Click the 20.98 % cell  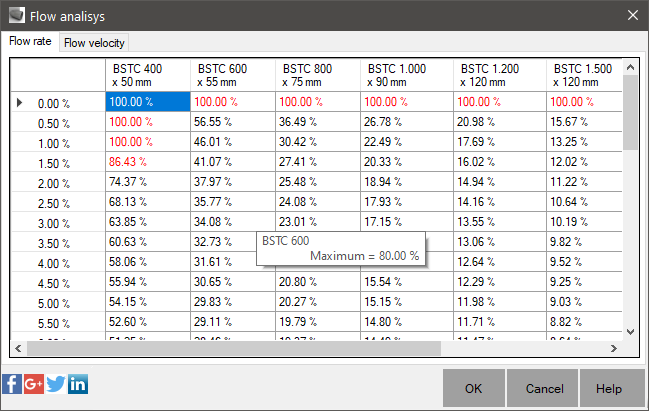tap(500, 122)
